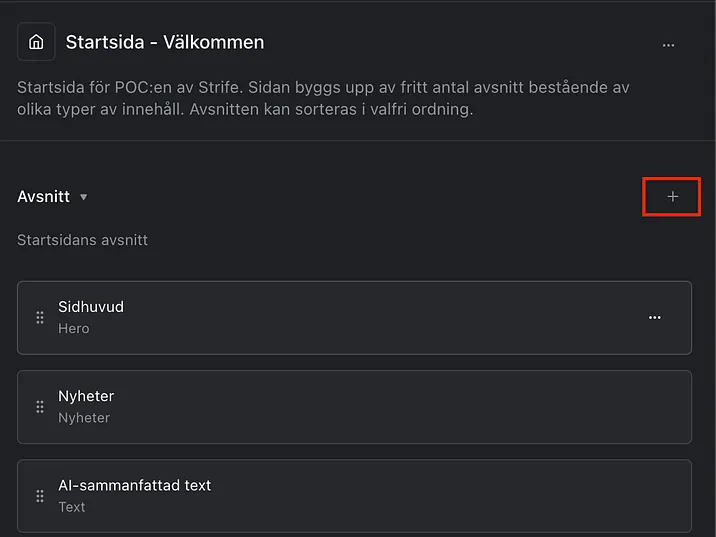Click the home icon beside the page title
Viewport: 716px width, 537px height.
coord(36,42)
